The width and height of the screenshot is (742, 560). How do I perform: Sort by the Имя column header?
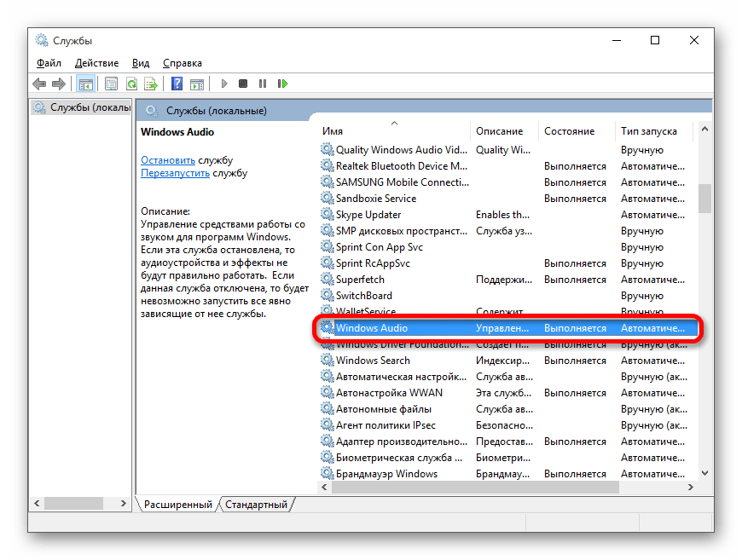click(x=394, y=131)
